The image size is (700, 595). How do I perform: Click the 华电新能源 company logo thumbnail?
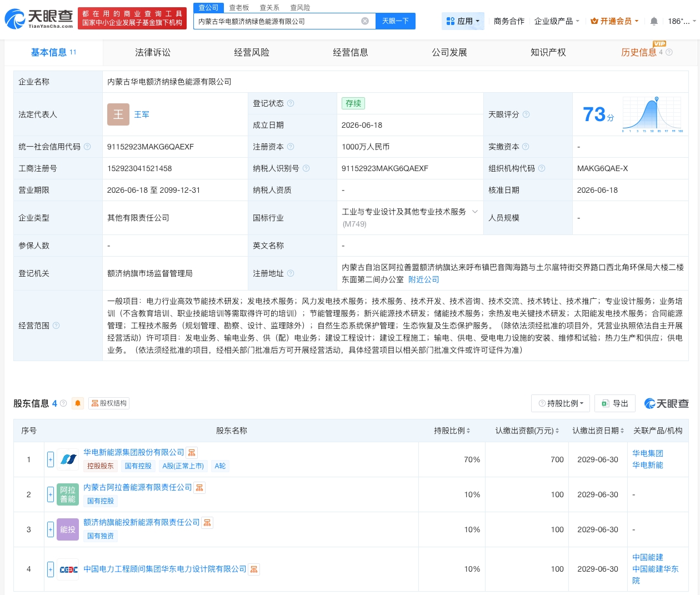pyautogui.click(x=68, y=459)
